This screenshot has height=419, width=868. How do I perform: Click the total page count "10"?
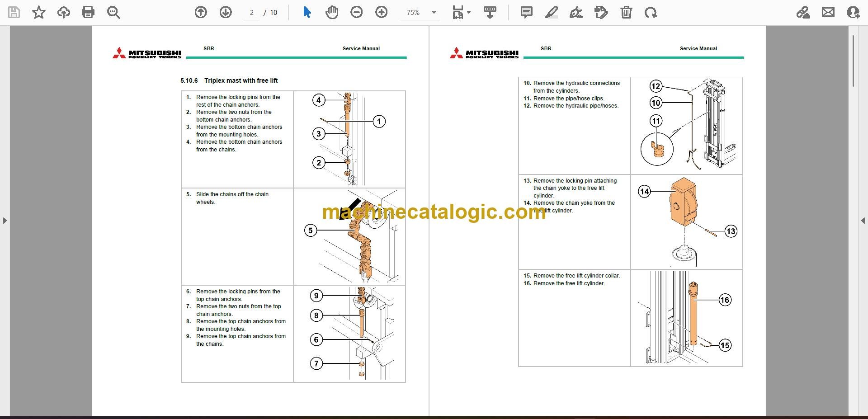[274, 13]
